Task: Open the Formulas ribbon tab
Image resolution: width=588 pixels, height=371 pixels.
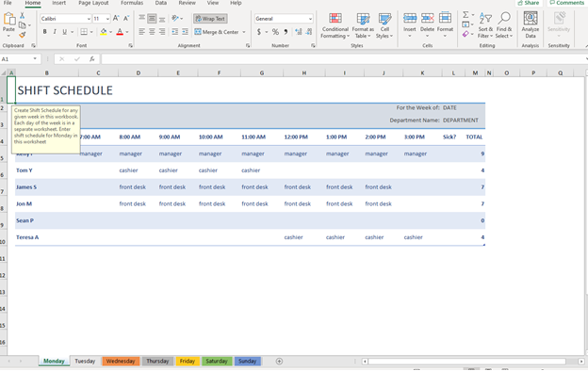Action: click(132, 3)
